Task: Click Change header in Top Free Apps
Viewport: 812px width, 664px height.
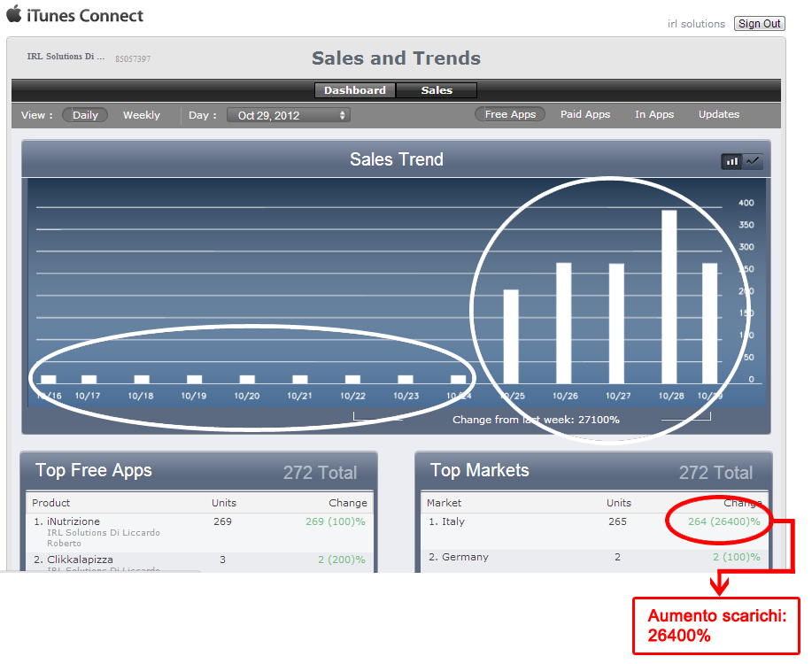Action: [348, 502]
